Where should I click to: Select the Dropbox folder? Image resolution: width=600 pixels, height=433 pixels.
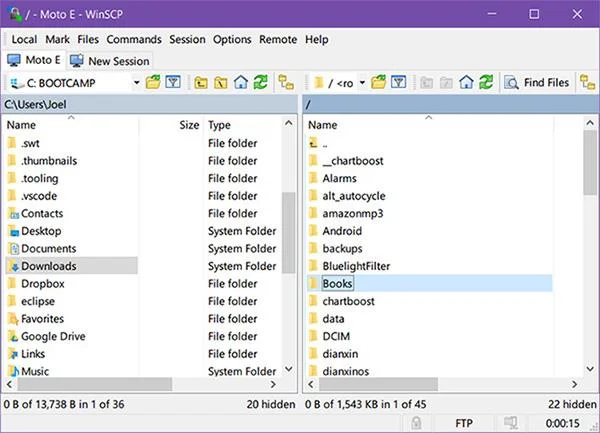click(42, 284)
